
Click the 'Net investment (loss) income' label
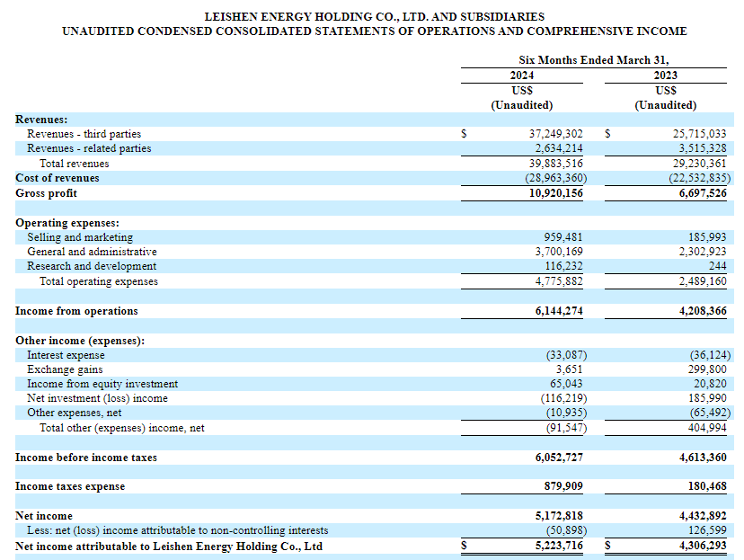click(x=97, y=398)
